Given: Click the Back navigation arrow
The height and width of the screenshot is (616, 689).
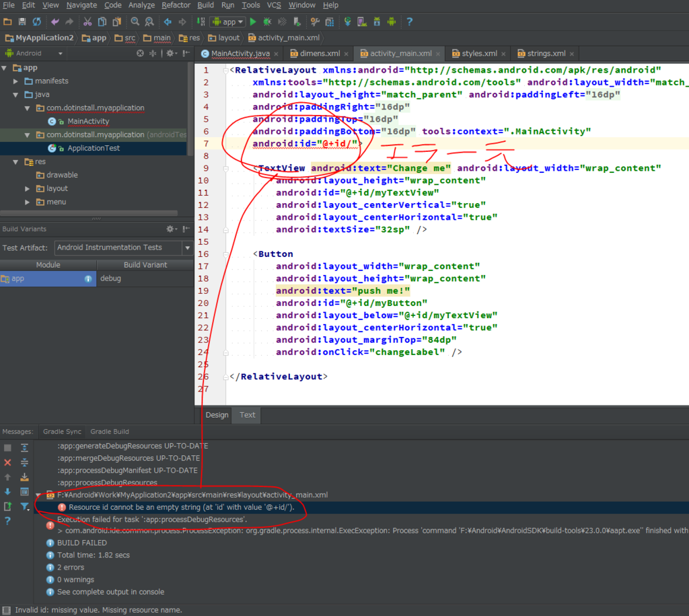Looking at the screenshot, I should click(168, 22).
